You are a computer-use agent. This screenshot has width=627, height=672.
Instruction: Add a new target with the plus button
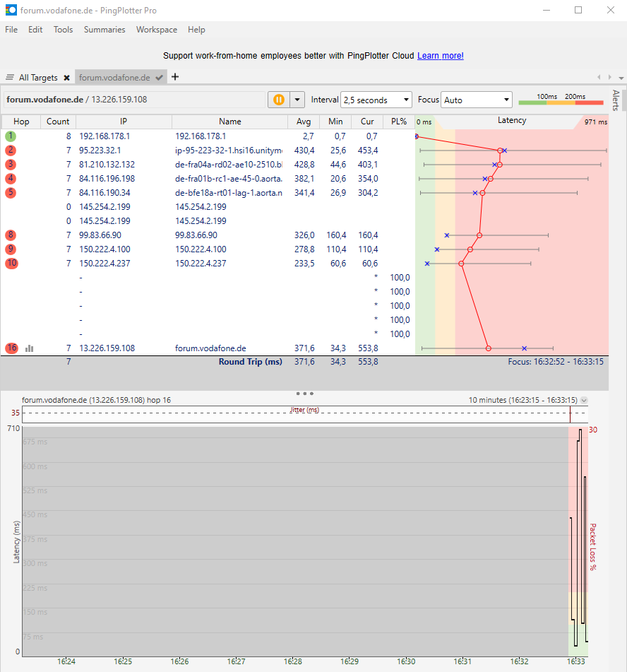(x=174, y=77)
